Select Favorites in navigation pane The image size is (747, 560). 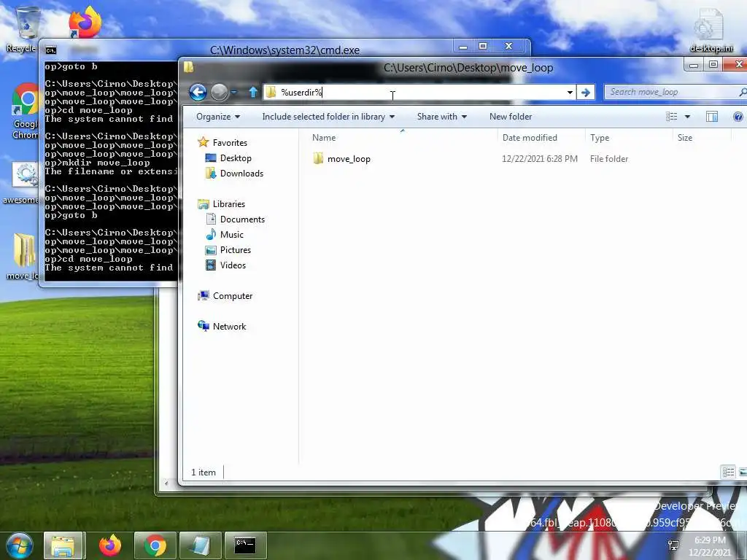(x=223, y=142)
